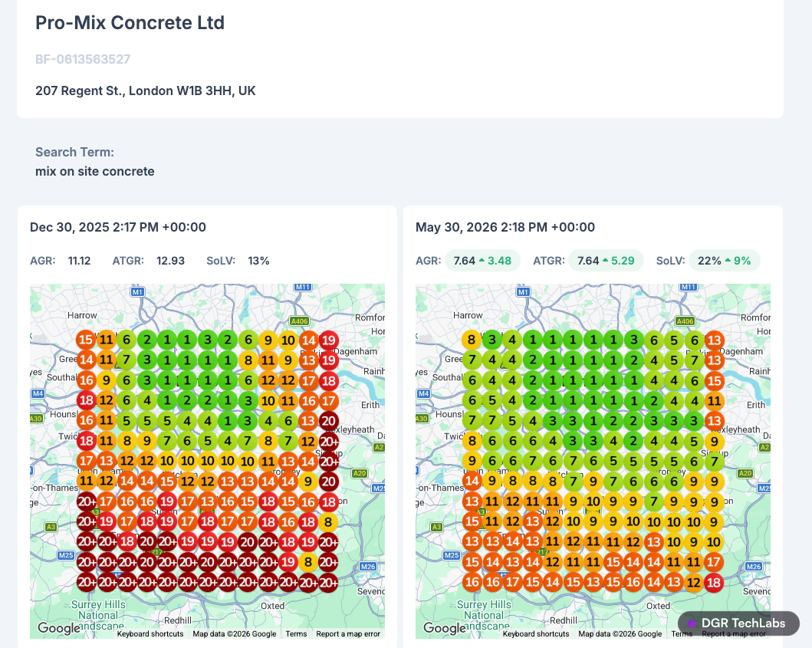
Task: Click the search term mix on site concrete
Action: (x=95, y=172)
